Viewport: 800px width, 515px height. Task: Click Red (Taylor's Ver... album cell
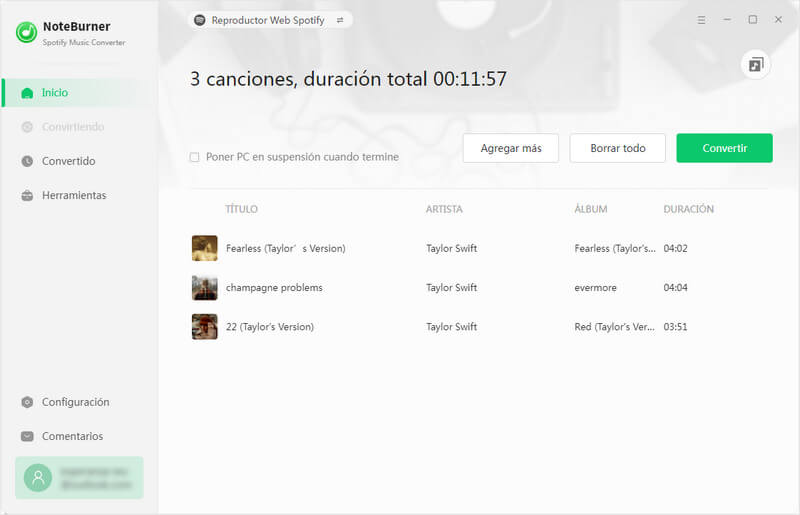615,327
